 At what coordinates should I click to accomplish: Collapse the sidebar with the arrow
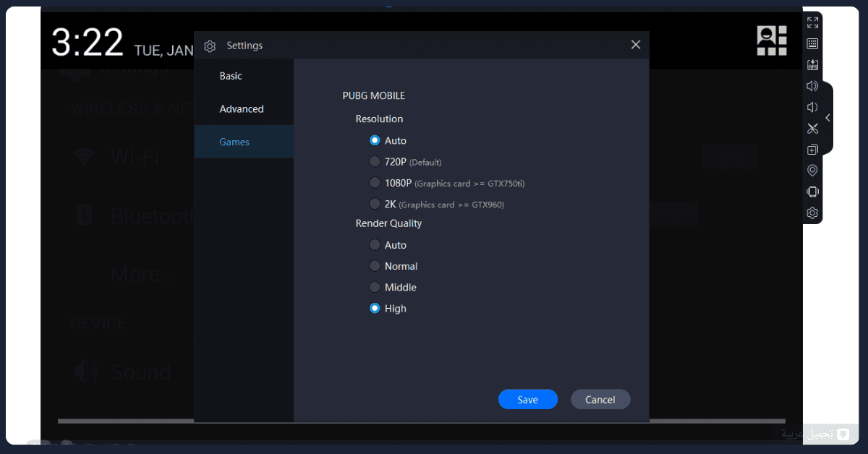pos(827,118)
